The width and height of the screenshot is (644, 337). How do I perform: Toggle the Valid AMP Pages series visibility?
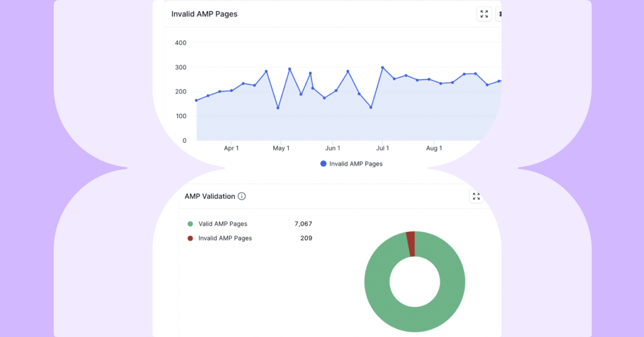(x=223, y=224)
